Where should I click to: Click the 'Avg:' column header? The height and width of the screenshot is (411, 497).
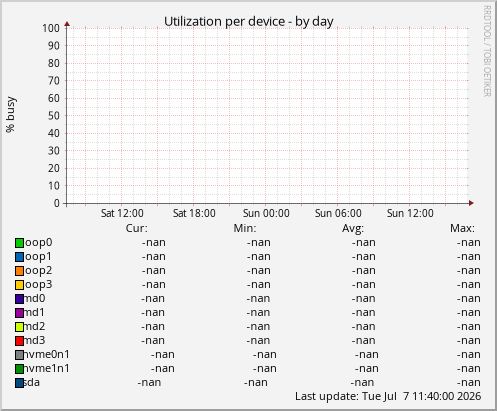pyautogui.click(x=353, y=228)
